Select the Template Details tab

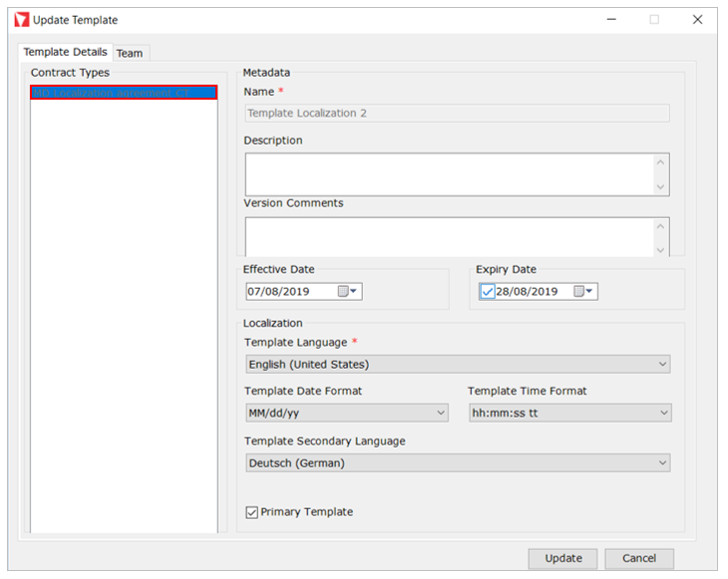65,52
